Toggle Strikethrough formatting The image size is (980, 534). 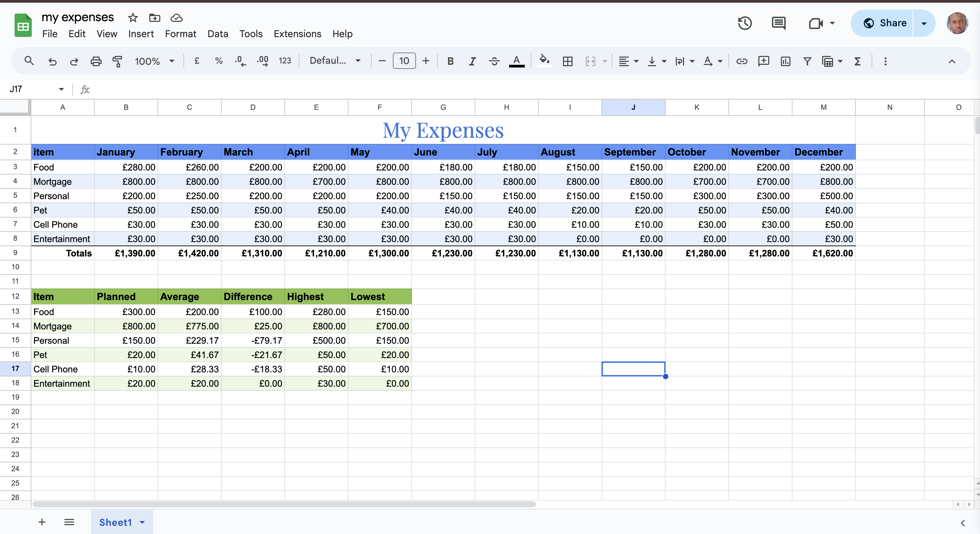pyautogui.click(x=494, y=61)
